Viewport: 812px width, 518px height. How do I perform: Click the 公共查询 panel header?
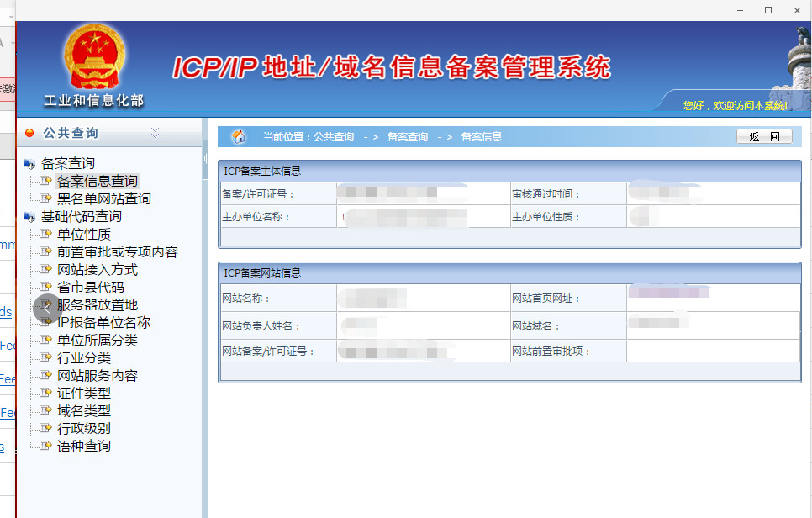pyautogui.click(x=109, y=133)
